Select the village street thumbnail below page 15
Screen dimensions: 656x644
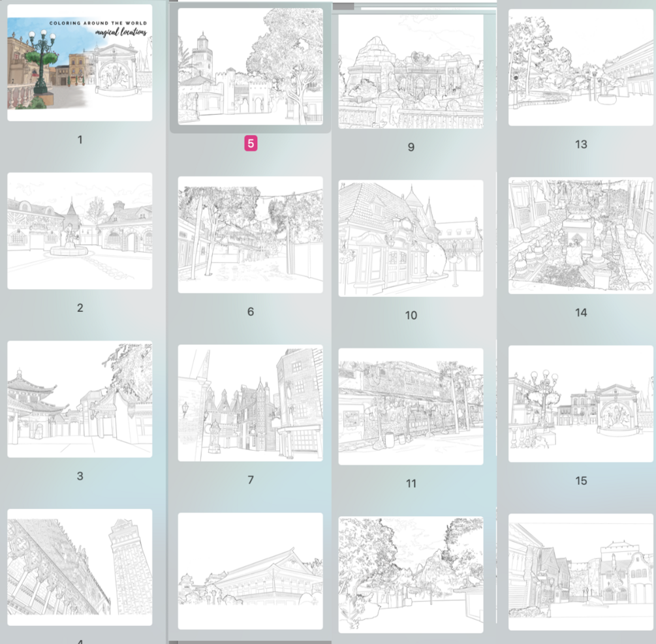click(581, 572)
